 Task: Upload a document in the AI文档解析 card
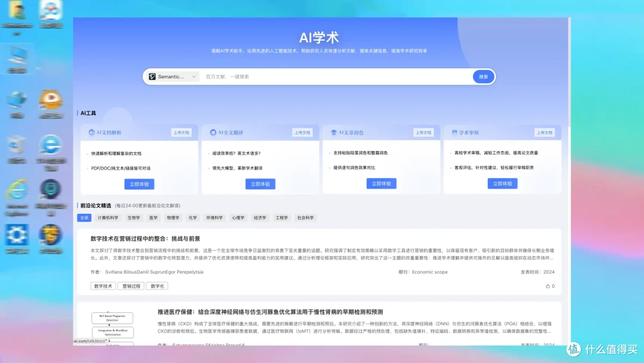tap(181, 133)
